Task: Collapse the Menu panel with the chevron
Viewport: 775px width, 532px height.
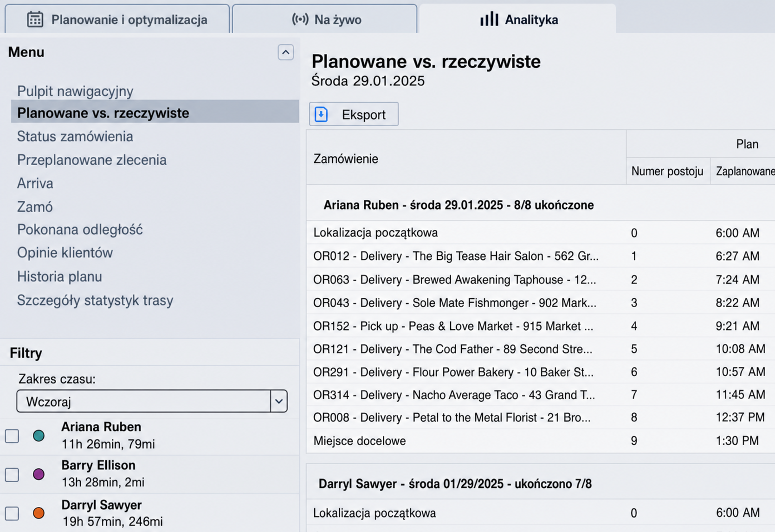Action: (285, 52)
